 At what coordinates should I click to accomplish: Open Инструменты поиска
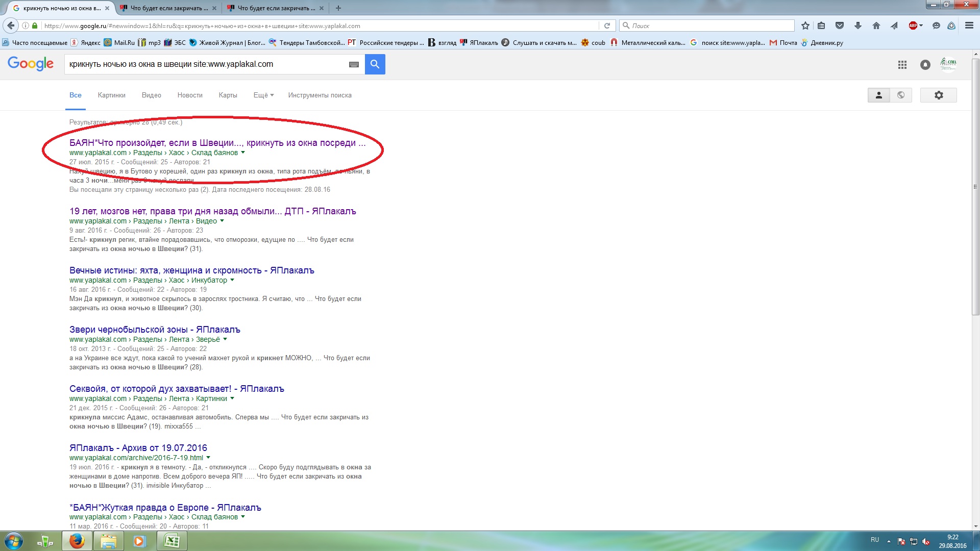[320, 95]
